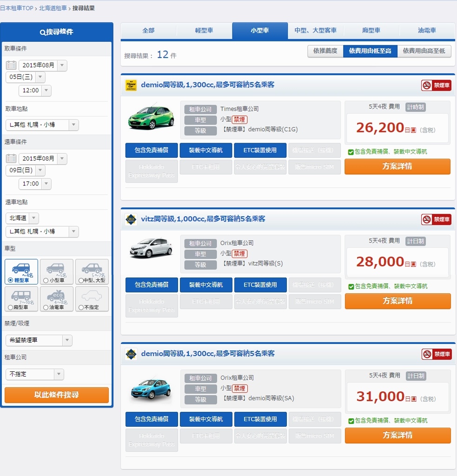457x476 pixels.
Task: Click ETC裝置使用 tag on vitz listing
Action: tap(260, 285)
